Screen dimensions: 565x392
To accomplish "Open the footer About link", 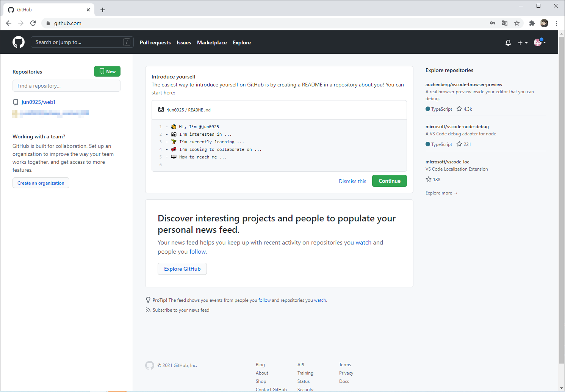I will tap(262, 373).
